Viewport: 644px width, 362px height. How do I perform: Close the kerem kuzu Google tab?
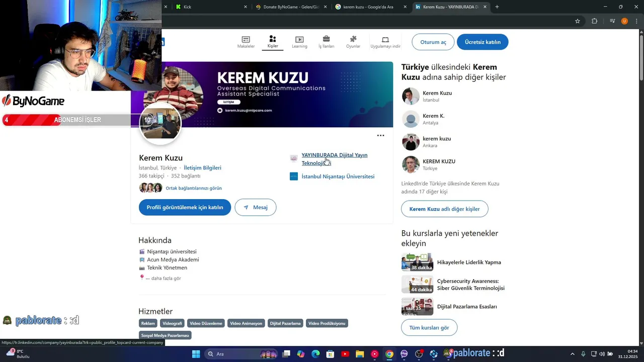pyautogui.click(x=406, y=7)
